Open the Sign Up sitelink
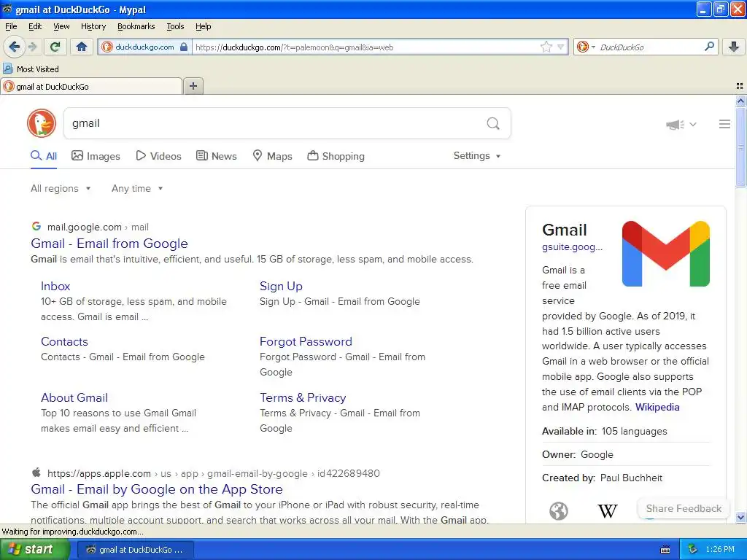The image size is (747, 560). click(281, 286)
